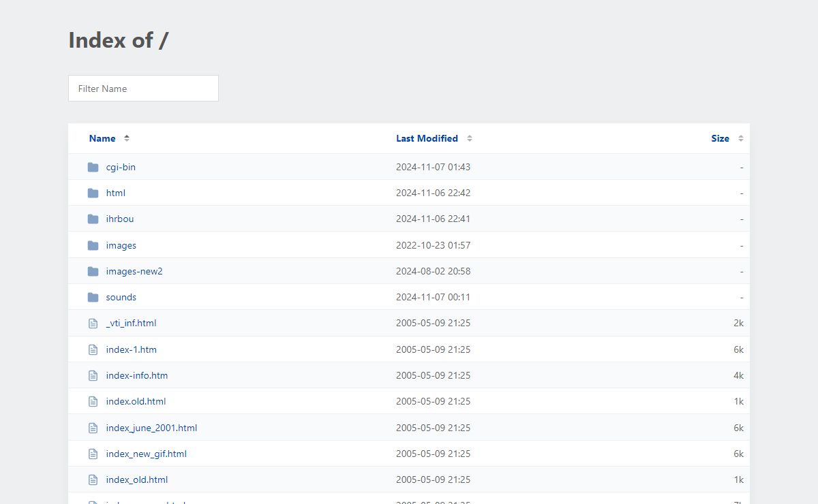
Task: Open the _vti_inf.html file link
Action: (131, 323)
